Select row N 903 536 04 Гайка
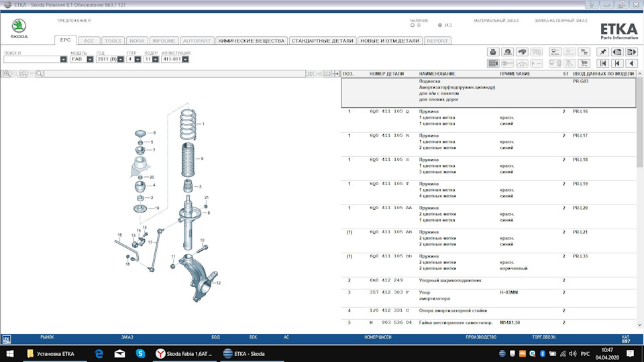Image resolution: width=644 pixels, height=362 pixels. (489, 322)
